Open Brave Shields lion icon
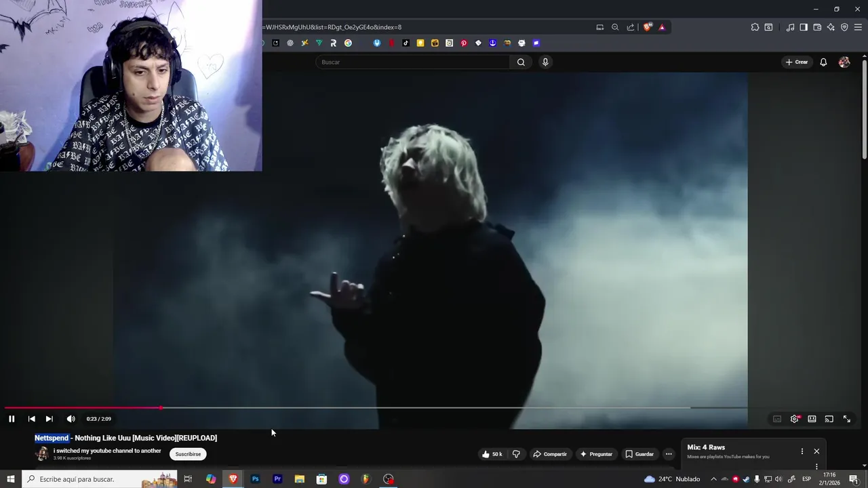Viewport: 868px width, 488px height. [x=648, y=27]
